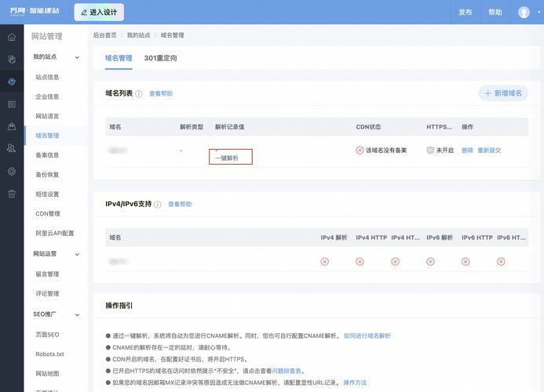
Task: Click 删除 for the domain row
Action: (467, 150)
